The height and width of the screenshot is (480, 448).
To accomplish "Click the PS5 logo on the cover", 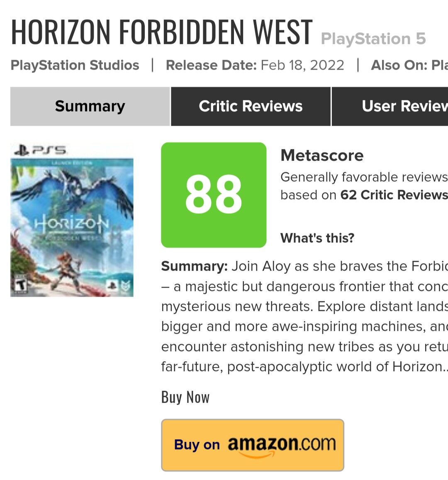I will [x=40, y=150].
